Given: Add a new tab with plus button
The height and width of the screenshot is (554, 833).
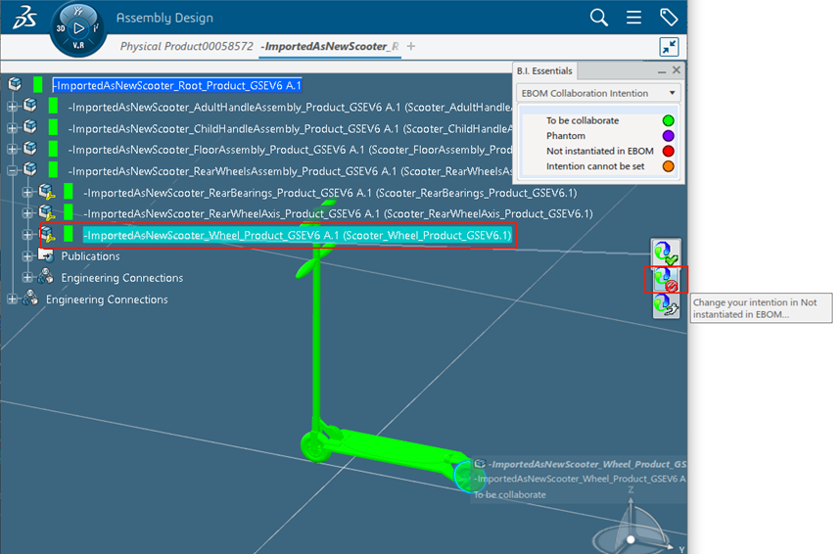Looking at the screenshot, I should point(411,46).
